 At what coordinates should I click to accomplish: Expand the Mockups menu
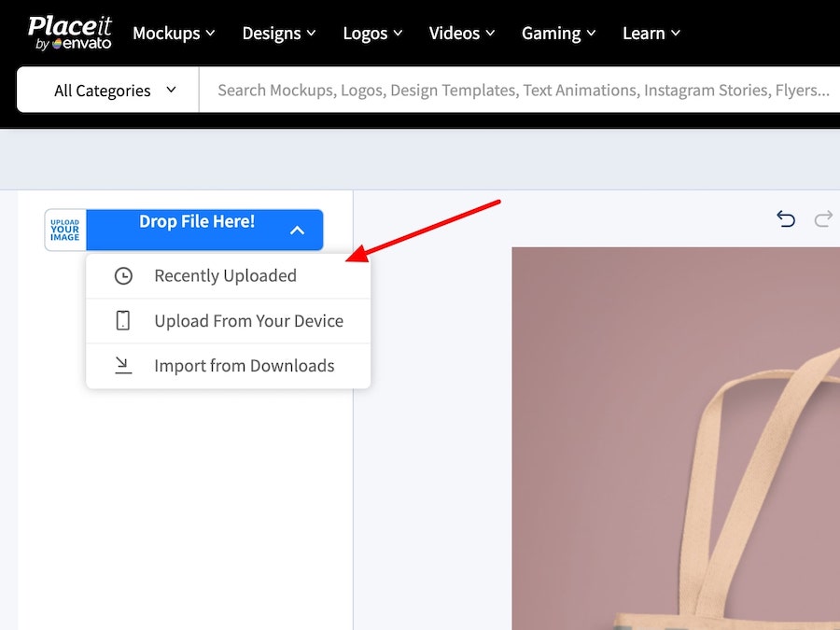click(174, 33)
